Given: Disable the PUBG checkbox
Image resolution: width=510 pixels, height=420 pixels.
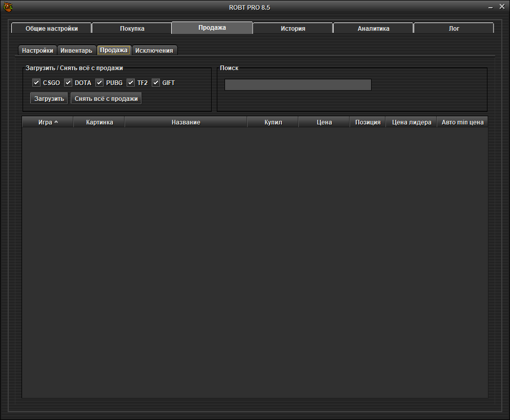Looking at the screenshot, I should 99,82.
